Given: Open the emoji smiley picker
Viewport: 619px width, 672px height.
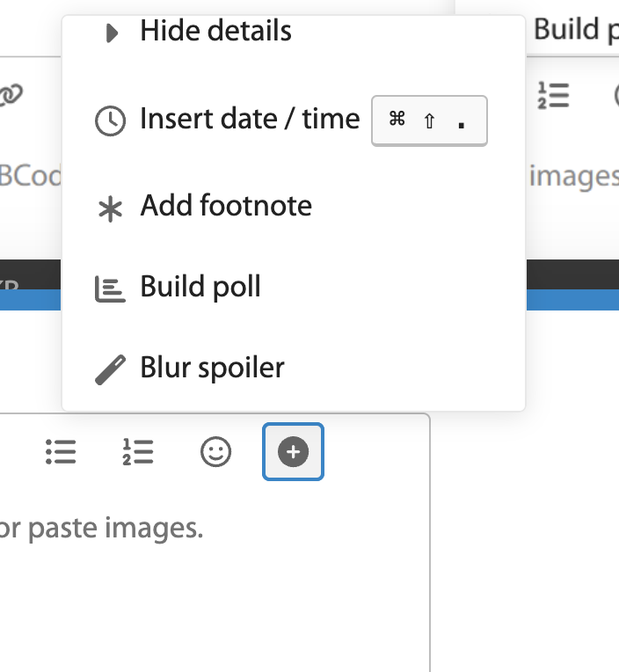Looking at the screenshot, I should [x=215, y=452].
